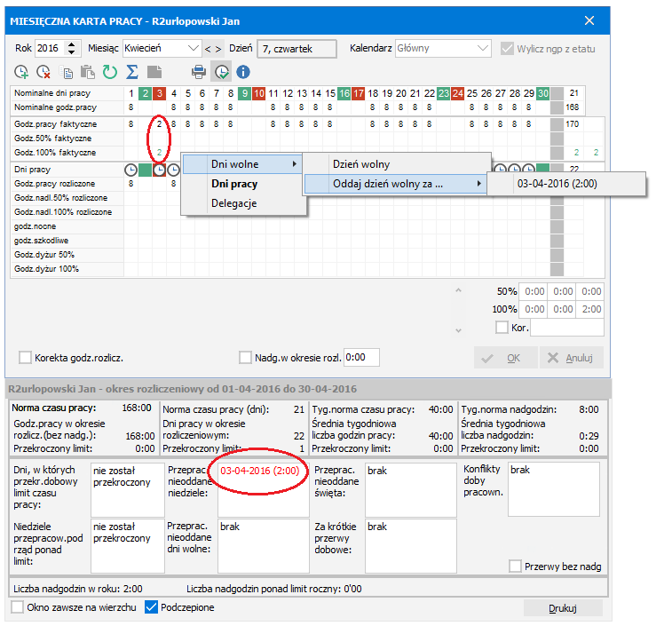Viewport: 672px width, 626px height.
Task: Uncheck the Podczepione checkbox
Action: pyautogui.click(x=151, y=607)
